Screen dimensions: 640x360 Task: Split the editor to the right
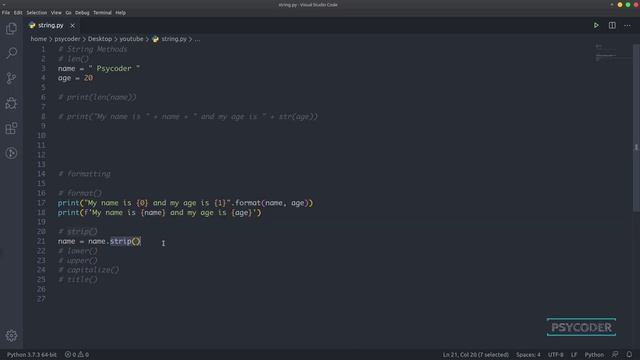pyautogui.click(x=612, y=25)
